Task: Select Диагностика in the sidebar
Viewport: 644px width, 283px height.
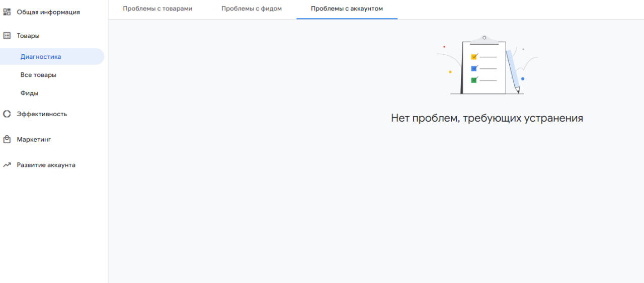Action: pyautogui.click(x=41, y=57)
